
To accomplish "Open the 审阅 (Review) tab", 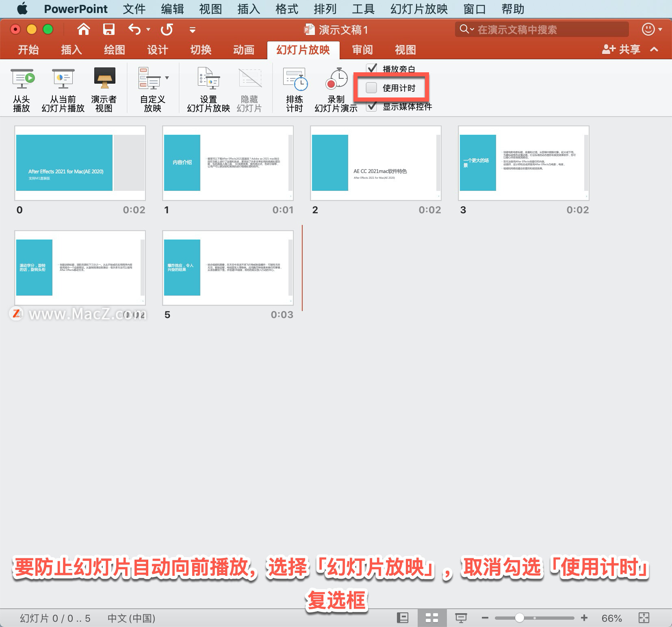I will [362, 50].
